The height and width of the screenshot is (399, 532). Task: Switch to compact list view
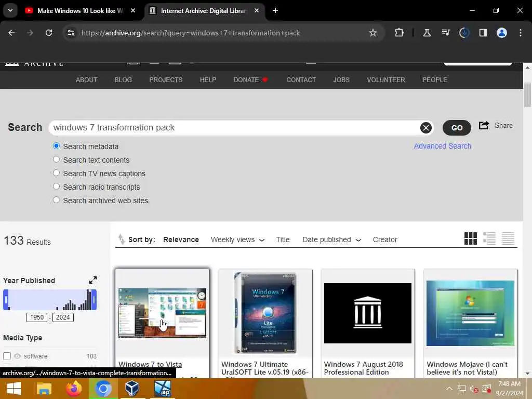click(508, 238)
